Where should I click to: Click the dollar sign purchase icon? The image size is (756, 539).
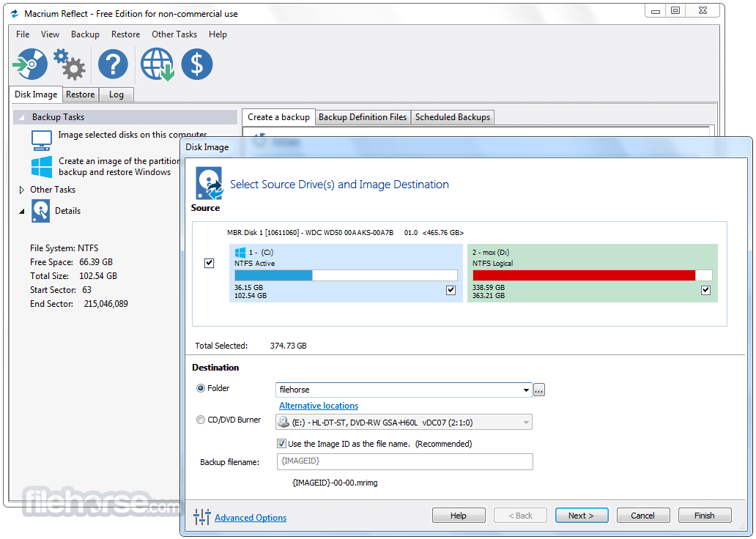(x=197, y=64)
